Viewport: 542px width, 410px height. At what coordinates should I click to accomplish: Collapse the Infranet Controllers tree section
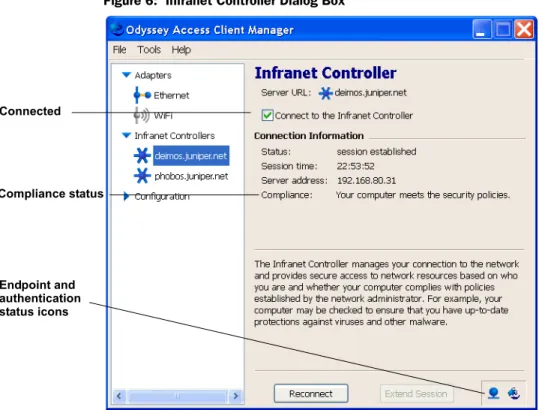(x=127, y=135)
